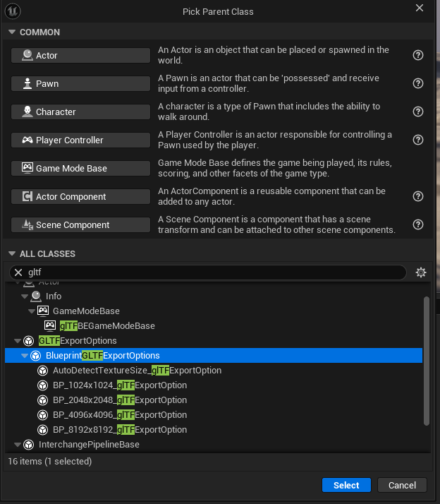Click the help icon next to Actor description
The image size is (440, 504).
coord(418,55)
